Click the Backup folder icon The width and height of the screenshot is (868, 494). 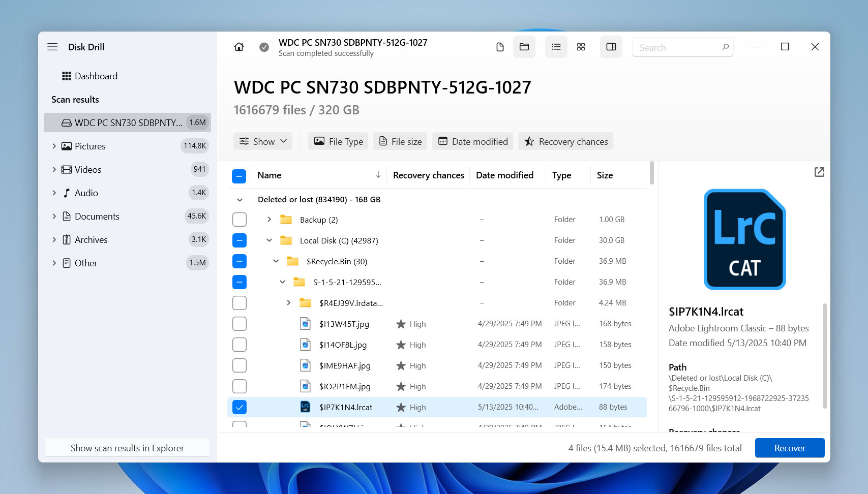pyautogui.click(x=286, y=220)
